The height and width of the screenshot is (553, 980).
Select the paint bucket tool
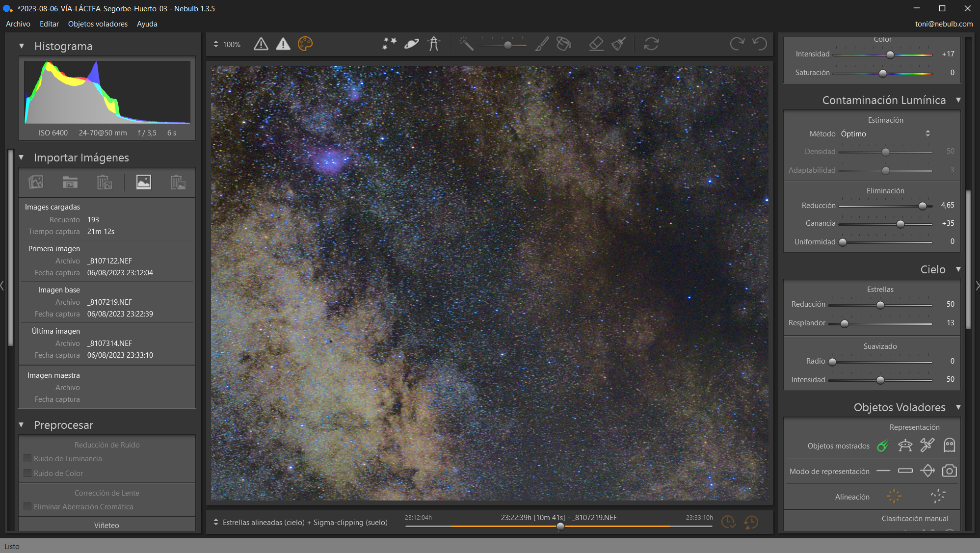[564, 44]
